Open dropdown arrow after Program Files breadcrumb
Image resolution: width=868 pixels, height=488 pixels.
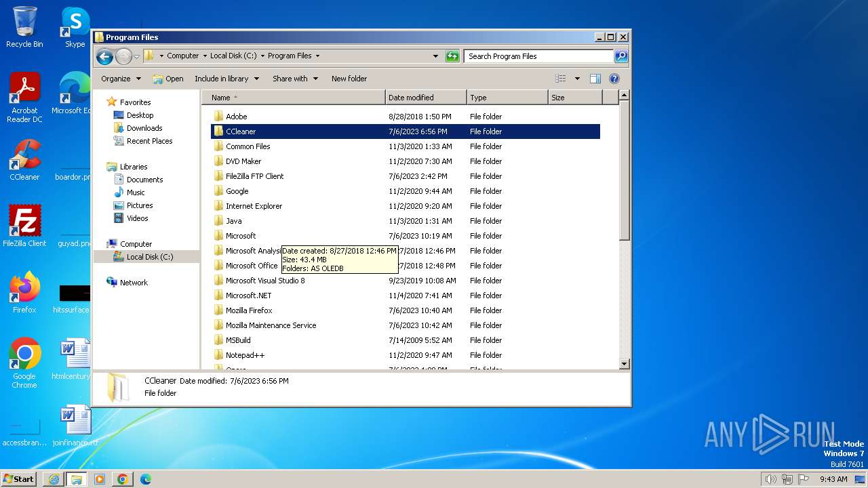coord(317,56)
